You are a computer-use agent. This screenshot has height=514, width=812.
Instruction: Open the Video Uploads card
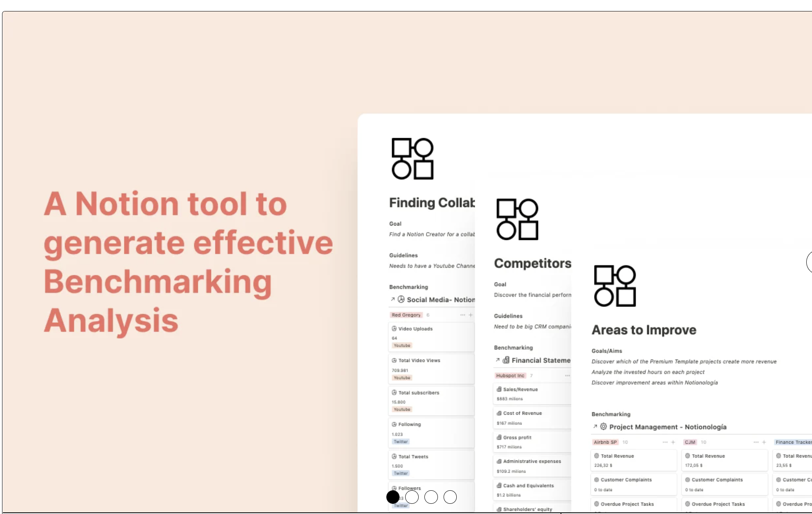pos(431,337)
